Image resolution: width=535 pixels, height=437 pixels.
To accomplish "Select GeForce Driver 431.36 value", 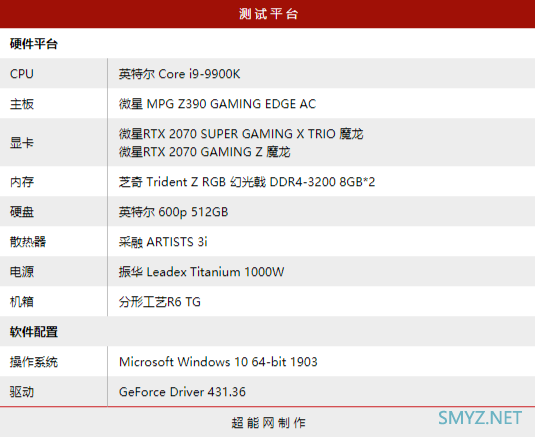I will point(182,392).
